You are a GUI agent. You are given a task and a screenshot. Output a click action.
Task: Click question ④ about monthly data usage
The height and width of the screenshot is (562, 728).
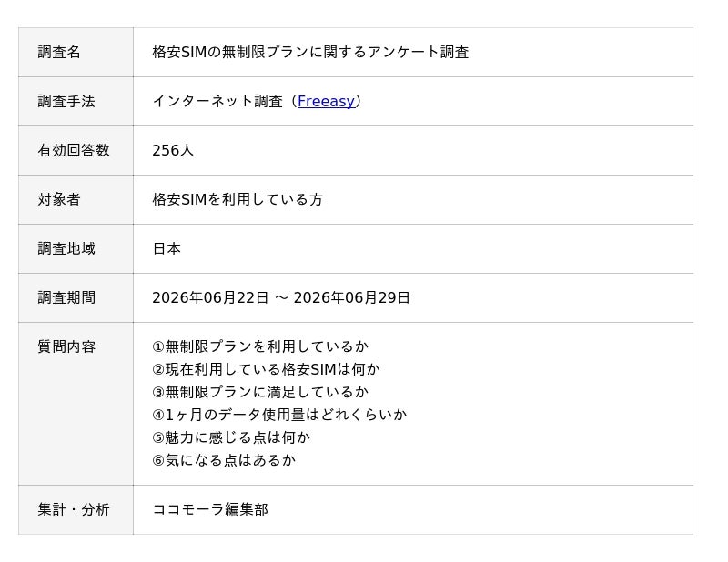click(x=279, y=415)
